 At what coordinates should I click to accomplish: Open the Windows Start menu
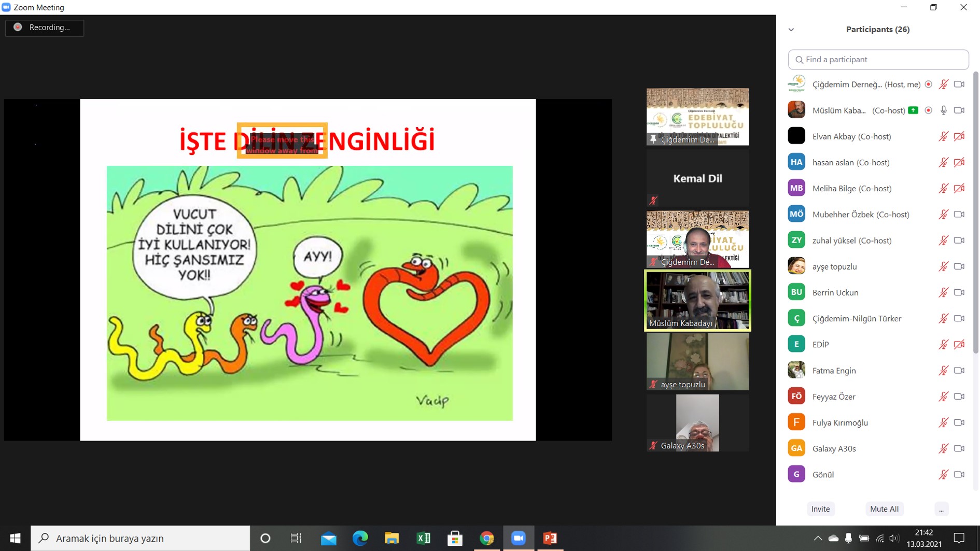pyautogui.click(x=15, y=538)
